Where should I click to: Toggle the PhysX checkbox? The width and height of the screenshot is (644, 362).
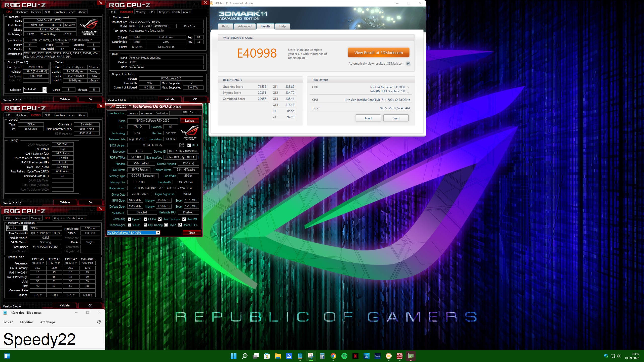[x=166, y=225]
